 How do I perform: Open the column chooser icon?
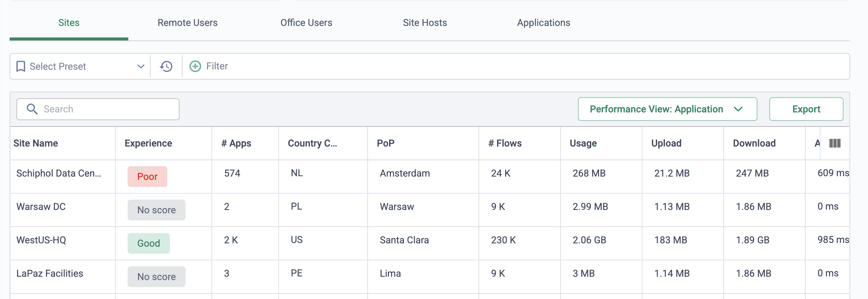pos(835,143)
